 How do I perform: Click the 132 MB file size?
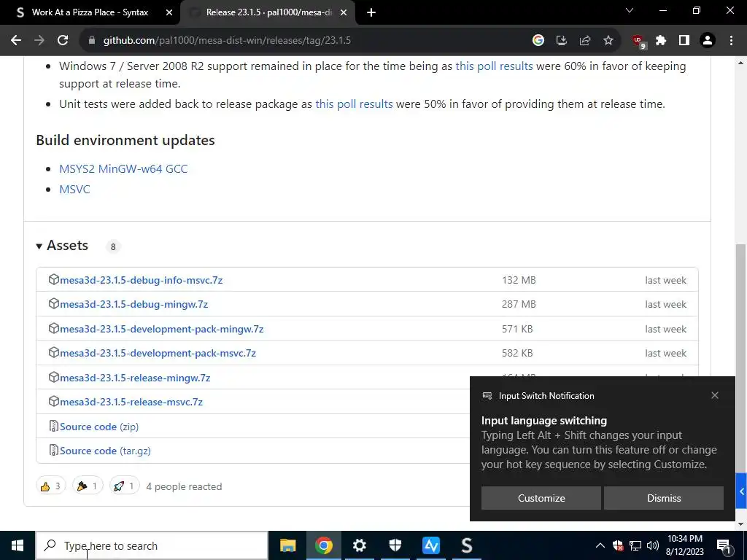coord(519,280)
